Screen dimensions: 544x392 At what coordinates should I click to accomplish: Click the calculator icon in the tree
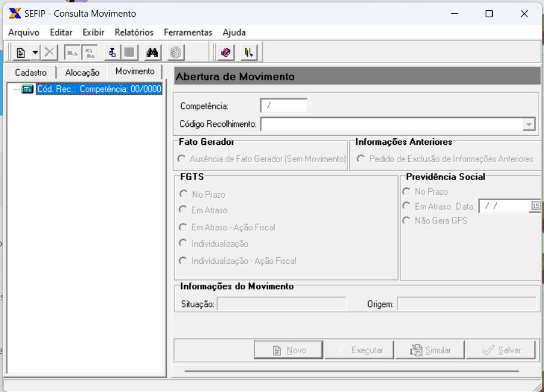[x=27, y=89]
